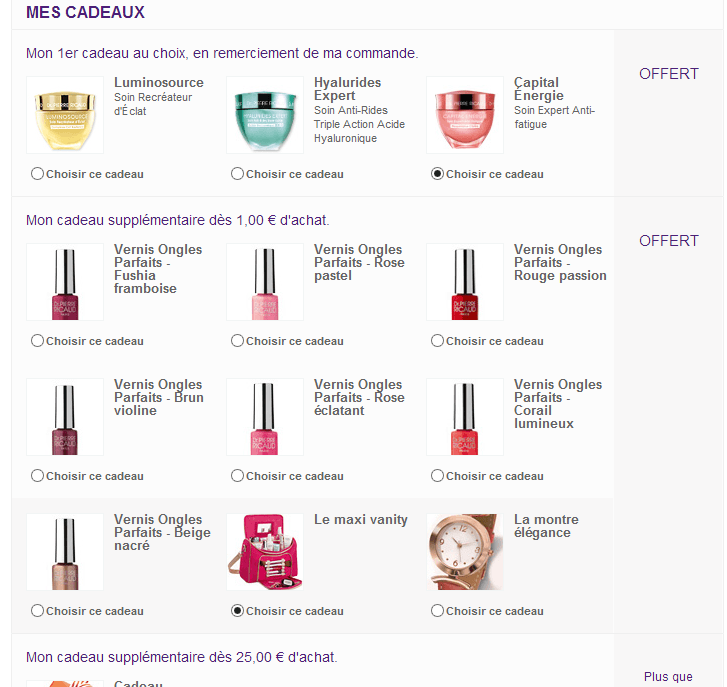Click the Rose pastel nail polish image

tap(265, 282)
